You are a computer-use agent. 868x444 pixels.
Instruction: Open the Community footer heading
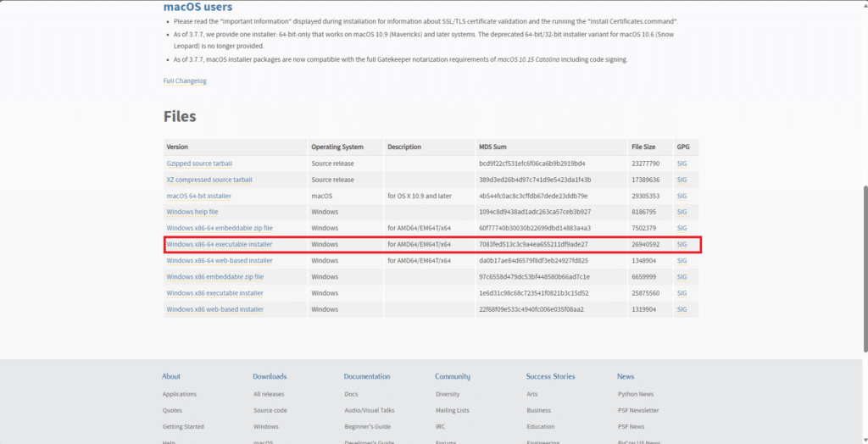[453, 376]
